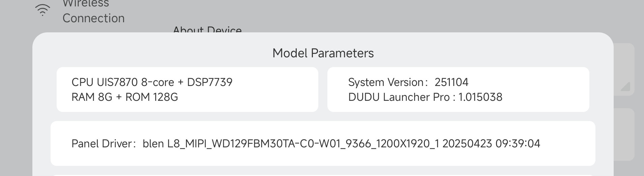Select the About Device heading
The image size is (644, 176).
[x=207, y=30]
